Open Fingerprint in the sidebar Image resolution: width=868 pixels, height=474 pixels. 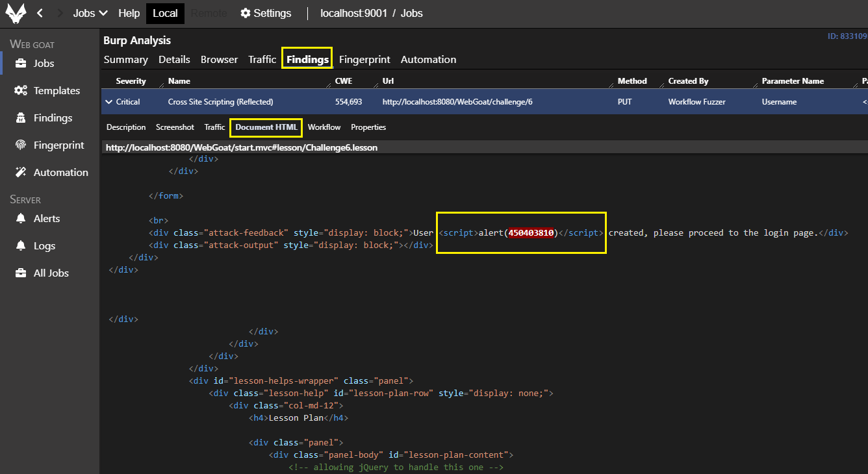click(59, 145)
